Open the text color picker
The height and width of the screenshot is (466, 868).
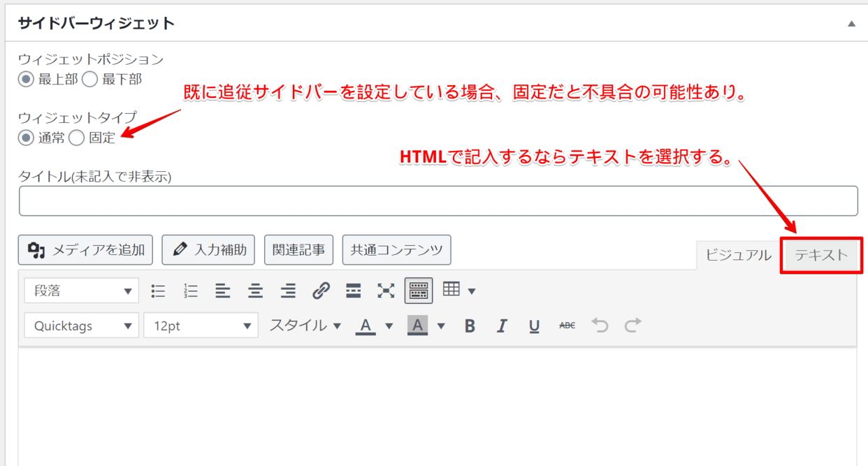[365, 325]
